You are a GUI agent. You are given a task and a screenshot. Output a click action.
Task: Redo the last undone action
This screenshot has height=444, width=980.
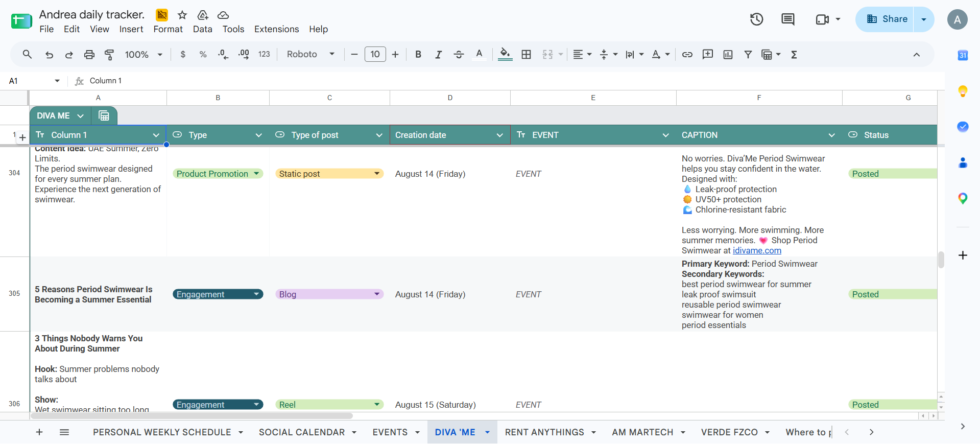tap(69, 55)
